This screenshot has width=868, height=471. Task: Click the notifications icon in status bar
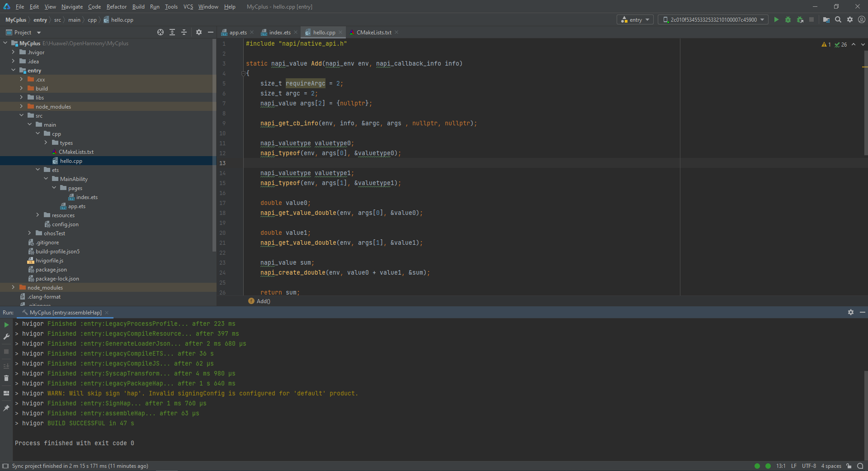(x=860, y=466)
